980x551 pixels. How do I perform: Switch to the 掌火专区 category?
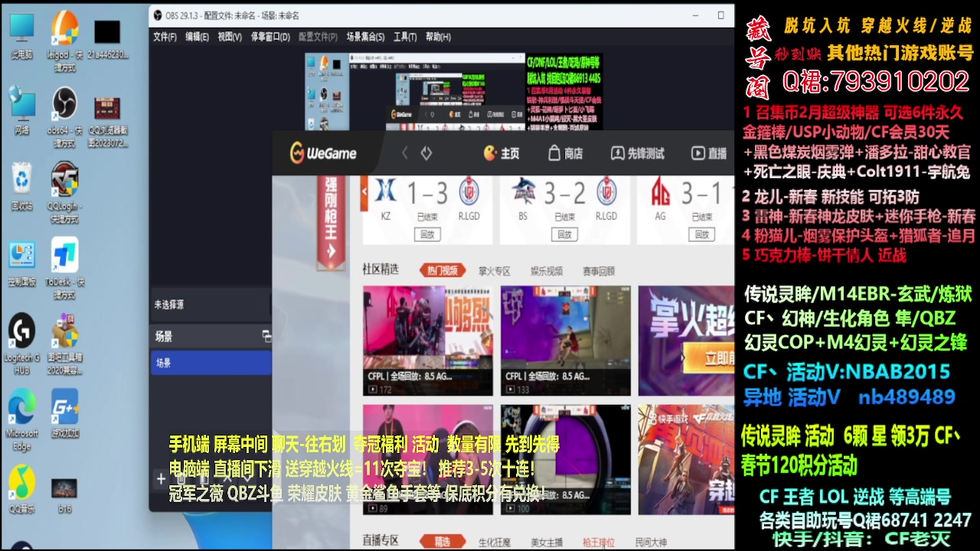[x=494, y=271]
